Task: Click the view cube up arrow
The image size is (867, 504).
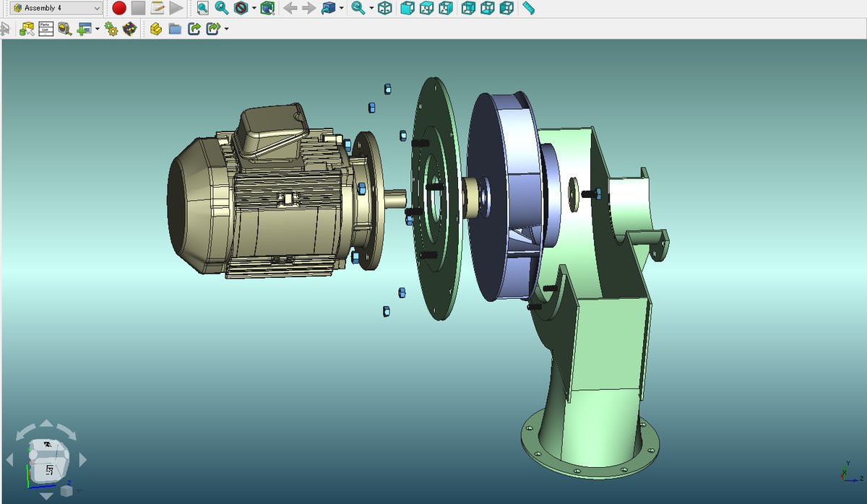Action: (x=46, y=424)
